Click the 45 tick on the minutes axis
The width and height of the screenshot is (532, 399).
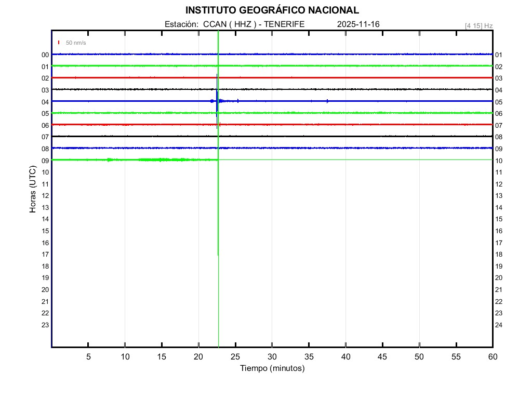(382, 357)
